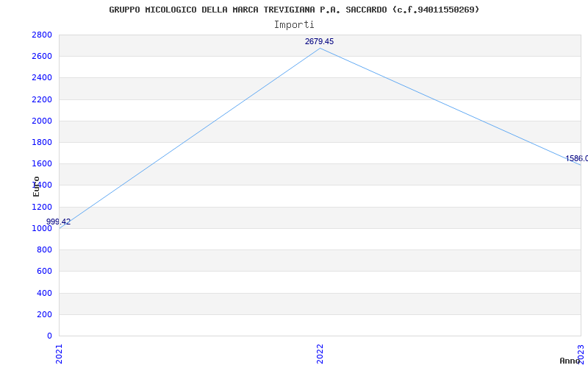This screenshot has height=368, width=588.
Task: Click the 2600 y-axis value
Action: 42,57
